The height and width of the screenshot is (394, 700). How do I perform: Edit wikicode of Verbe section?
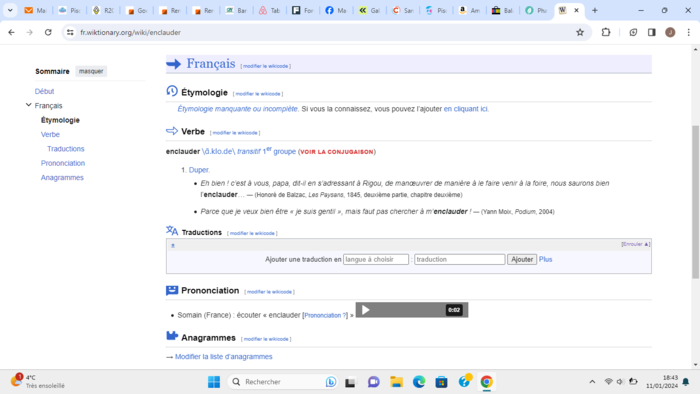pos(235,133)
